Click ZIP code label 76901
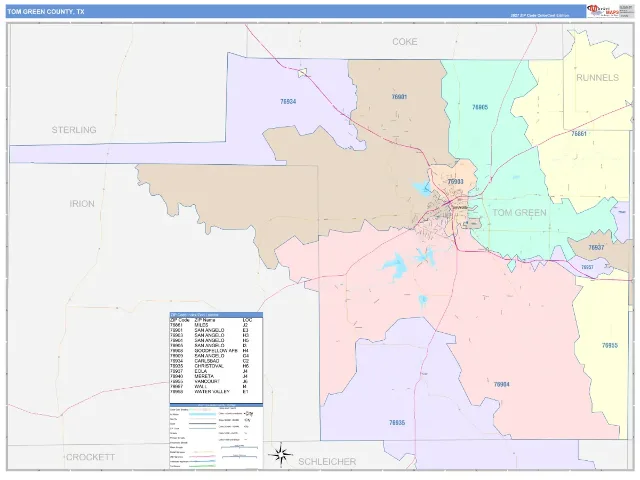The width and height of the screenshot is (640, 480). [x=399, y=97]
